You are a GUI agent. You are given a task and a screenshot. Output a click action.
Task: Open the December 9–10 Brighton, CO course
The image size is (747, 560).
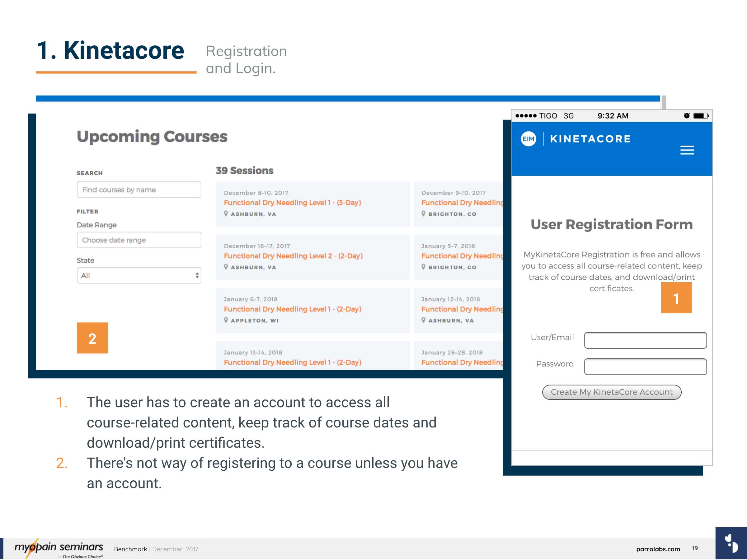tap(462, 203)
